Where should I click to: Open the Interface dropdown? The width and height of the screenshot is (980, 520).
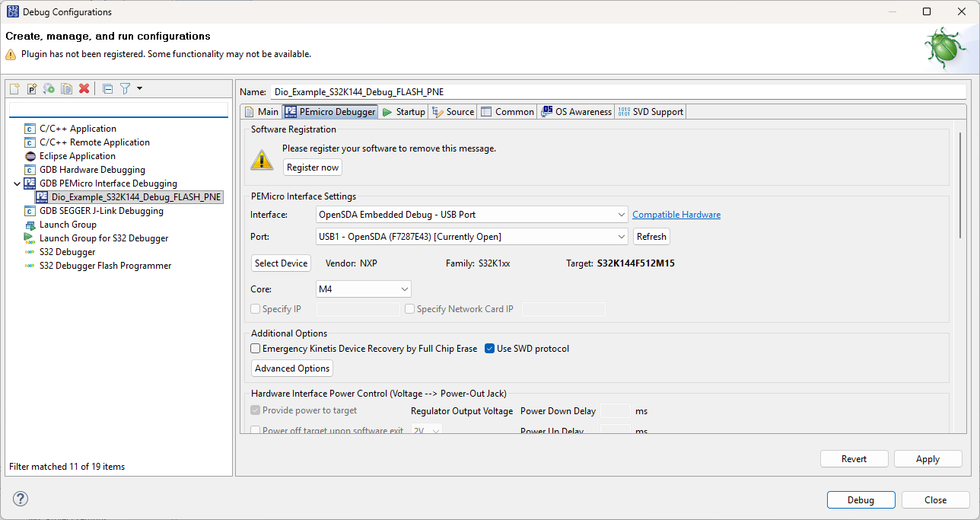click(472, 215)
